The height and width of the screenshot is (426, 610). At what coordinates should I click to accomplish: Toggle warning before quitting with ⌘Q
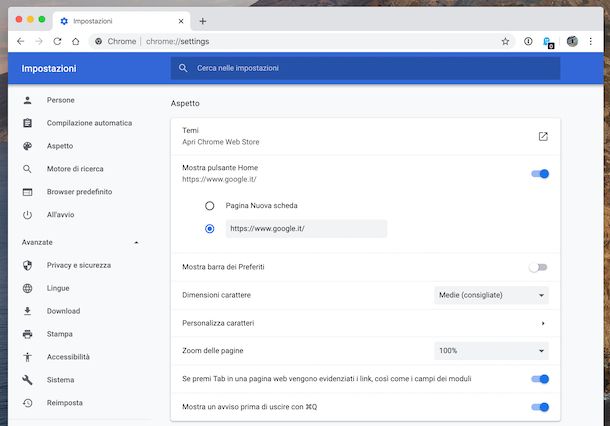coord(540,407)
